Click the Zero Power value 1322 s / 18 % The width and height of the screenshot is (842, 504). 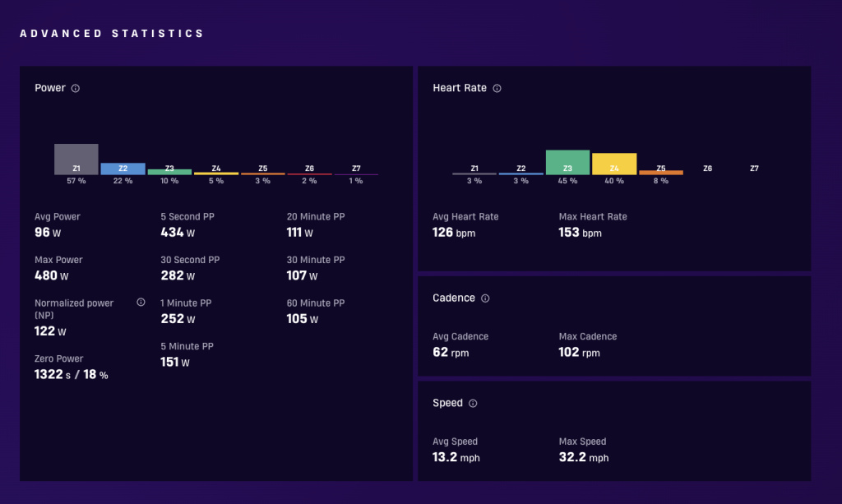(71, 375)
